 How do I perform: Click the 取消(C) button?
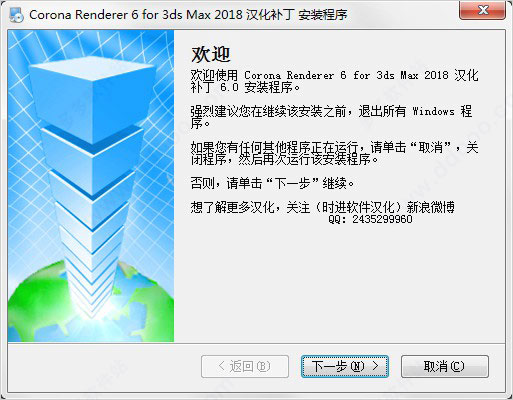point(445,366)
